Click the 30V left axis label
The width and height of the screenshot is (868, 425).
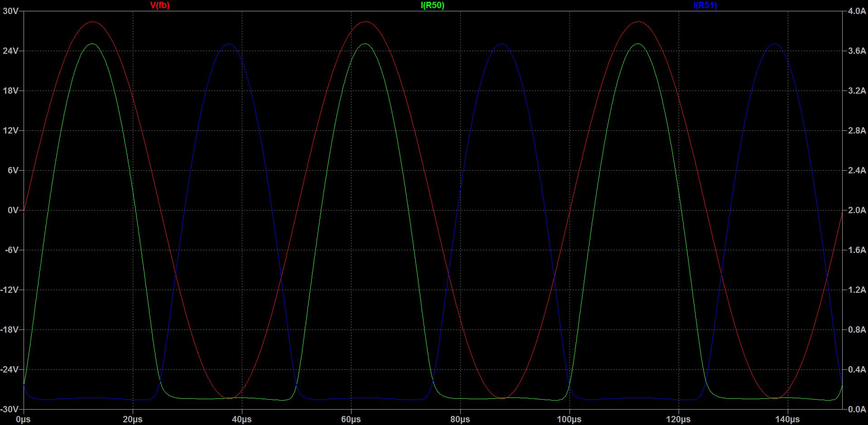pyautogui.click(x=10, y=11)
